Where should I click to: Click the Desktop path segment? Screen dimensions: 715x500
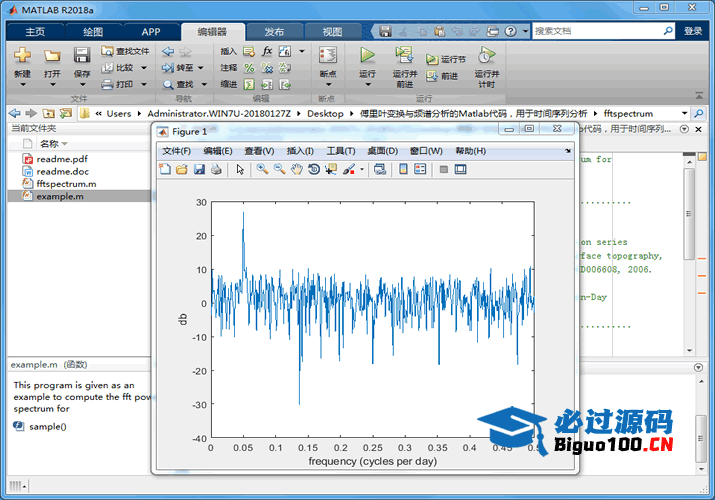point(325,113)
